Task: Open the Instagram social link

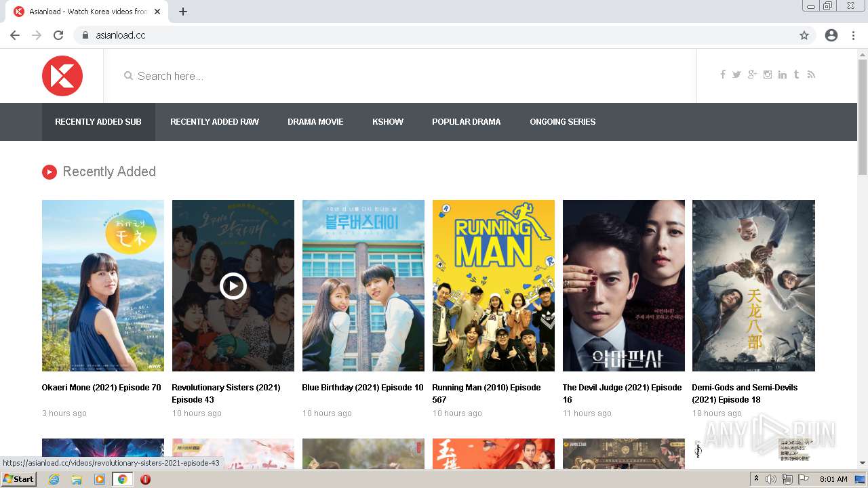Action: pyautogui.click(x=768, y=75)
